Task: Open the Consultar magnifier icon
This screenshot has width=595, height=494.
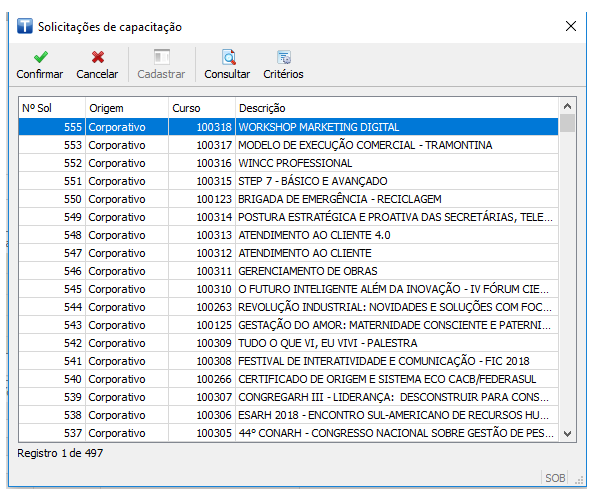Action: click(229, 57)
